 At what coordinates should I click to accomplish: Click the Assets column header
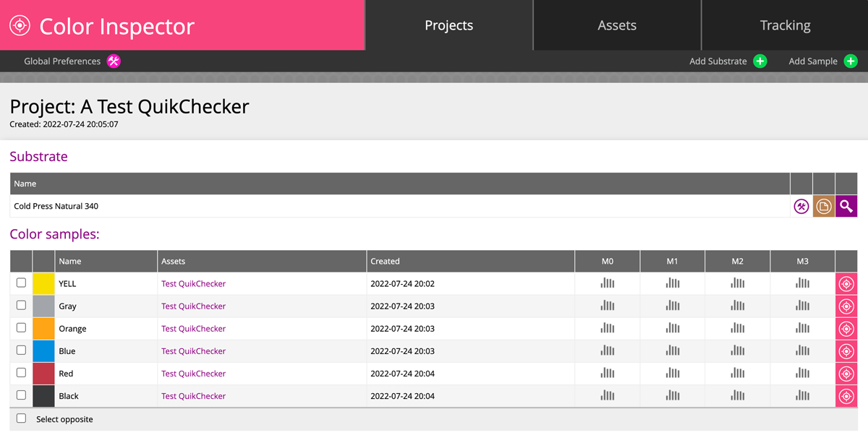(262, 262)
